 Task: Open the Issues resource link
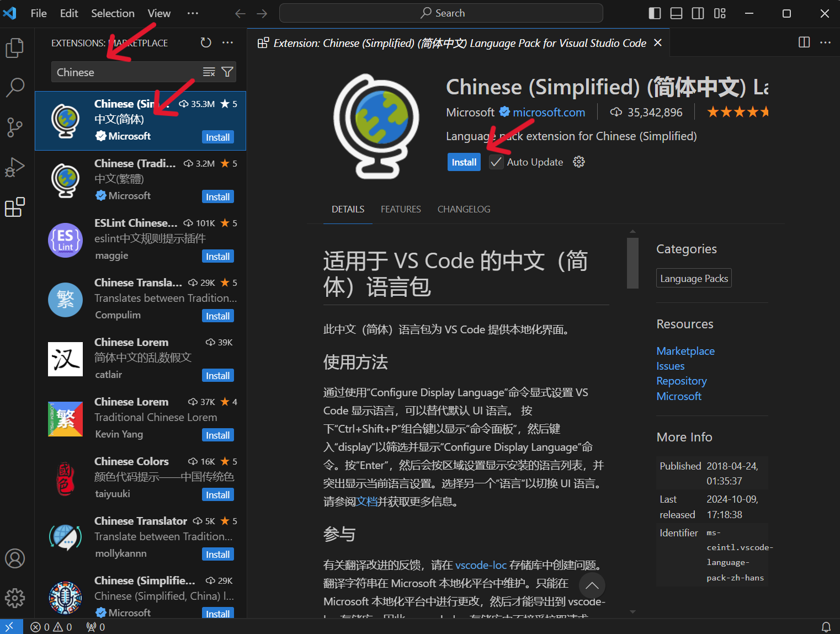(x=670, y=366)
